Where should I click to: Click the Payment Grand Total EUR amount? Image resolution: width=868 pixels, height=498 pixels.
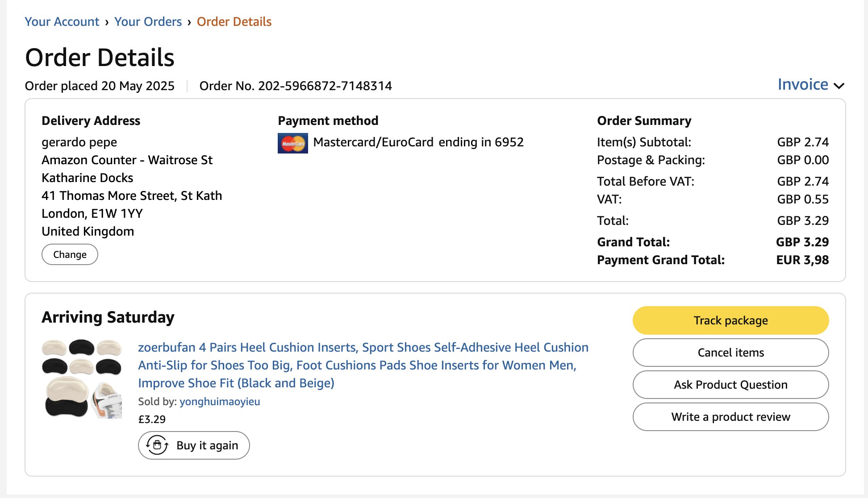802,260
